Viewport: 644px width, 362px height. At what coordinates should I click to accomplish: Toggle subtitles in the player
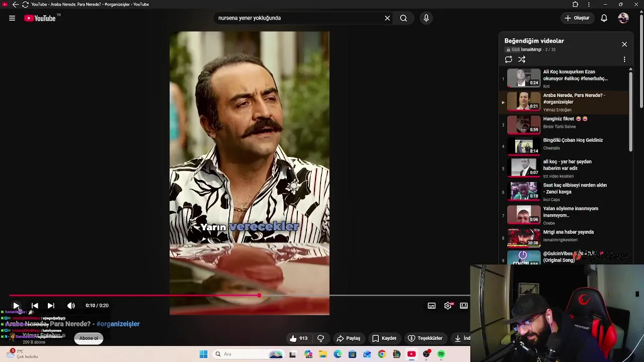coord(432,305)
